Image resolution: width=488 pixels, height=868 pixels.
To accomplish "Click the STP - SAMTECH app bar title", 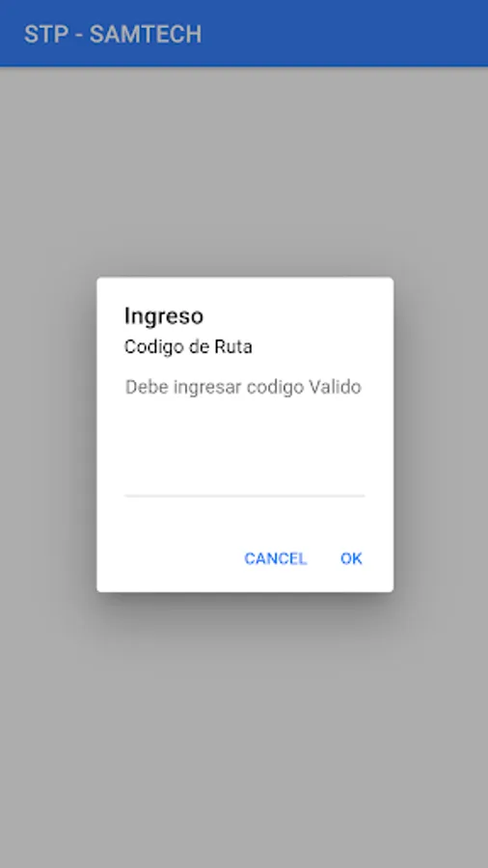I will coord(113,35).
